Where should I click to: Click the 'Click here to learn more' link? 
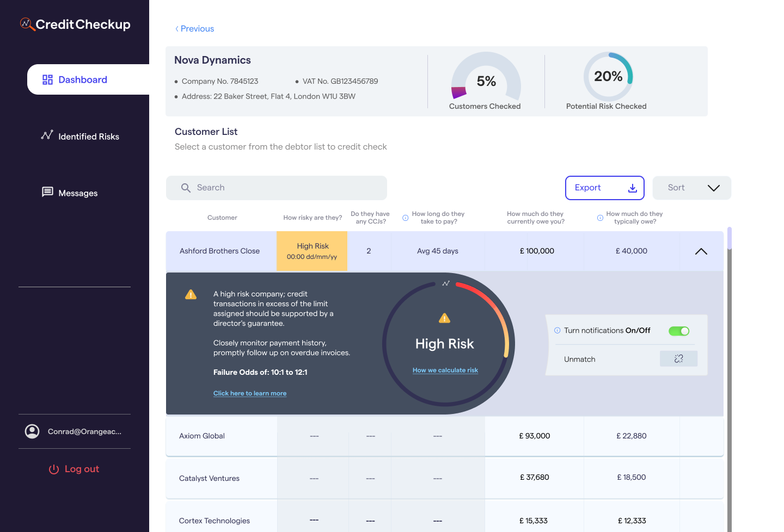(250, 393)
